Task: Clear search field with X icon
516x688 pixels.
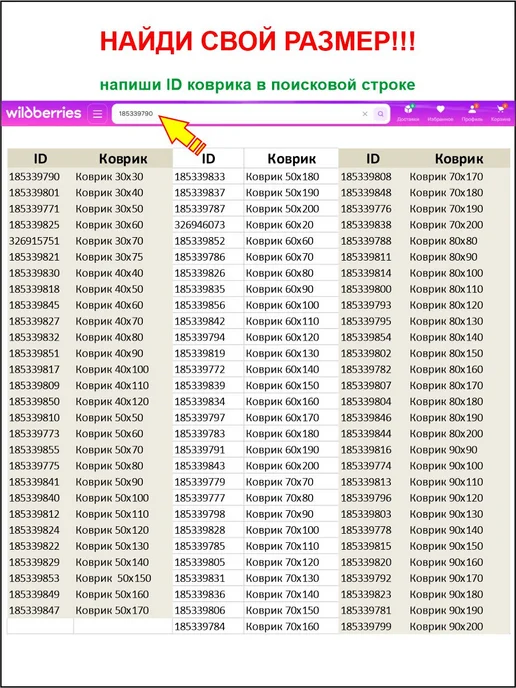Action: pyautogui.click(x=365, y=114)
